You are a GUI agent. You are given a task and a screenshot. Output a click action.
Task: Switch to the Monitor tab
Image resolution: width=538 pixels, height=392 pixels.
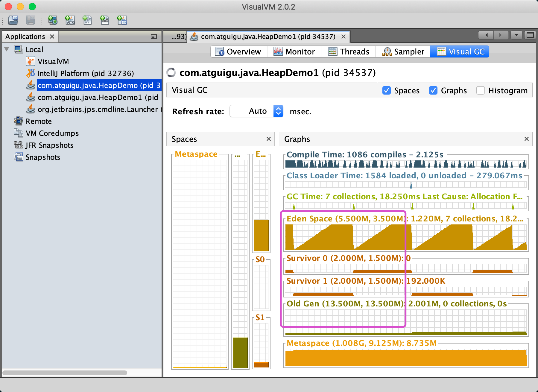click(294, 52)
